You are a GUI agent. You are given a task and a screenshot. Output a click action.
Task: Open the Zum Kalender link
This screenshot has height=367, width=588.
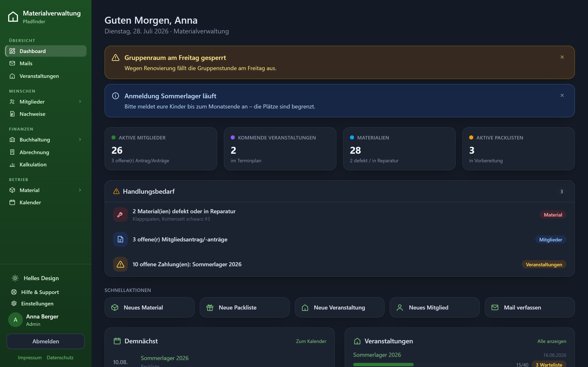point(311,341)
